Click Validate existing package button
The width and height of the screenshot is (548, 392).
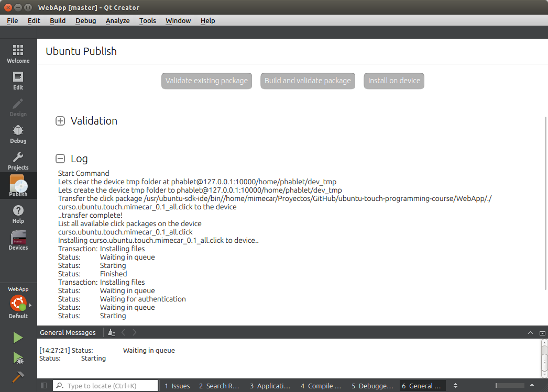click(206, 81)
